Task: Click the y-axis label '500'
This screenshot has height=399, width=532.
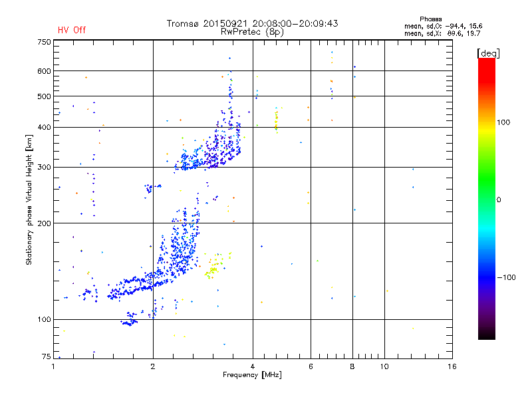Action: 44,96
